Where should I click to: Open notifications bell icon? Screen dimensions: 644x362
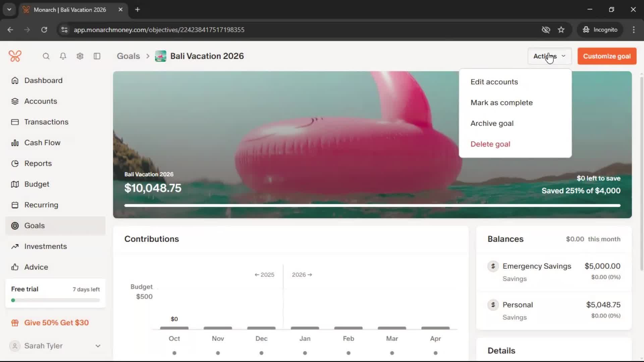point(63,56)
